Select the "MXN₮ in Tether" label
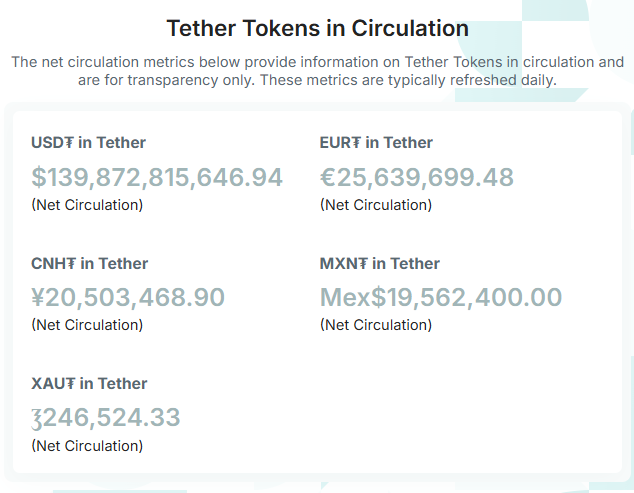 pos(380,264)
